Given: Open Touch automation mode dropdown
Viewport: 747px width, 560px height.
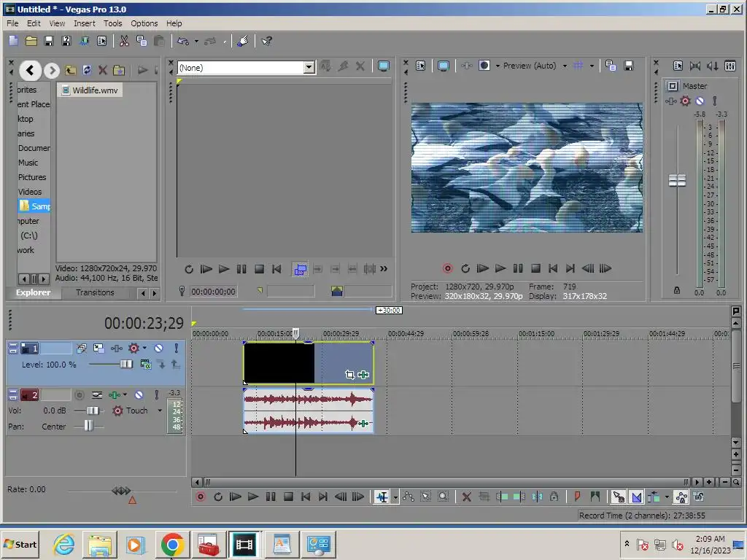Looking at the screenshot, I should (x=160, y=411).
